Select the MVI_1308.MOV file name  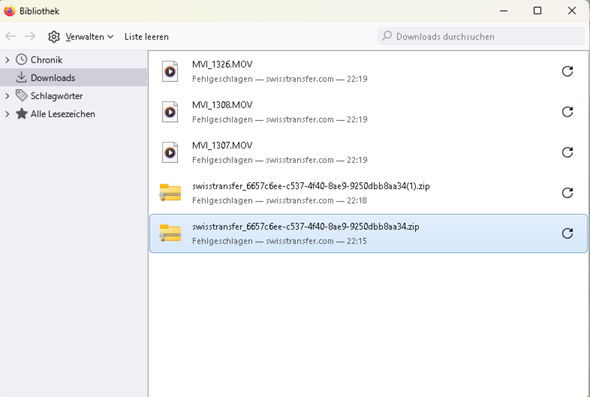pos(222,105)
